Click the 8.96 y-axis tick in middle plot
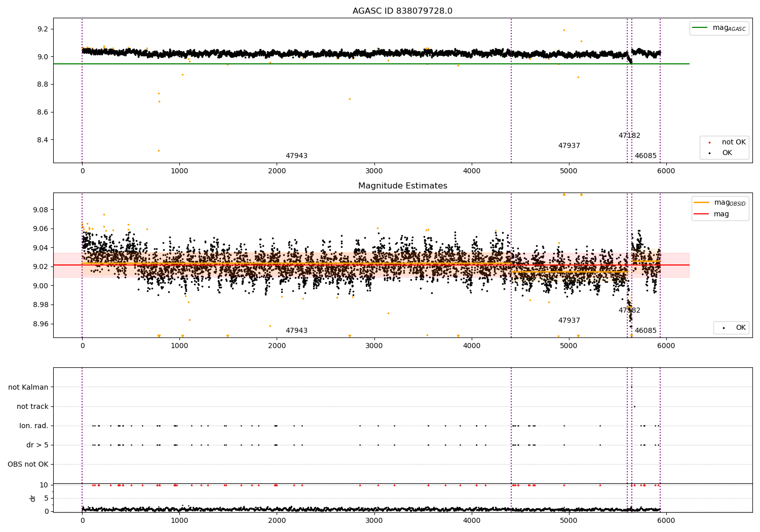 (x=41, y=324)
